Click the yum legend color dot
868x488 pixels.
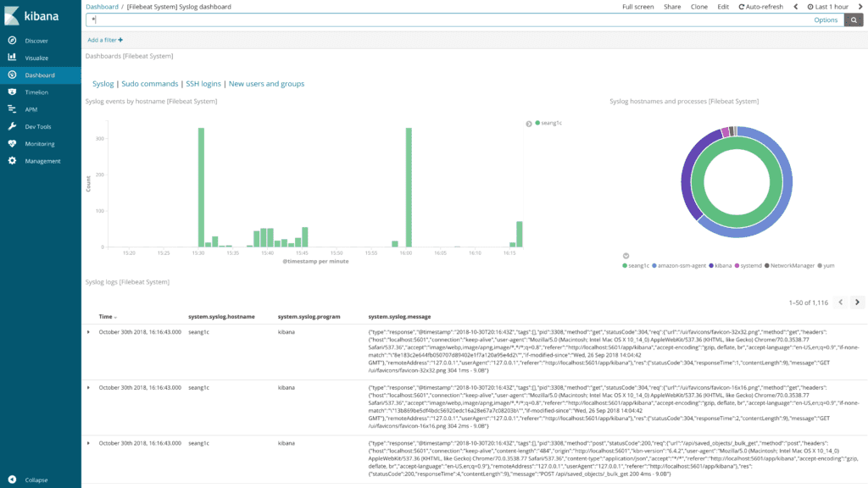click(820, 265)
